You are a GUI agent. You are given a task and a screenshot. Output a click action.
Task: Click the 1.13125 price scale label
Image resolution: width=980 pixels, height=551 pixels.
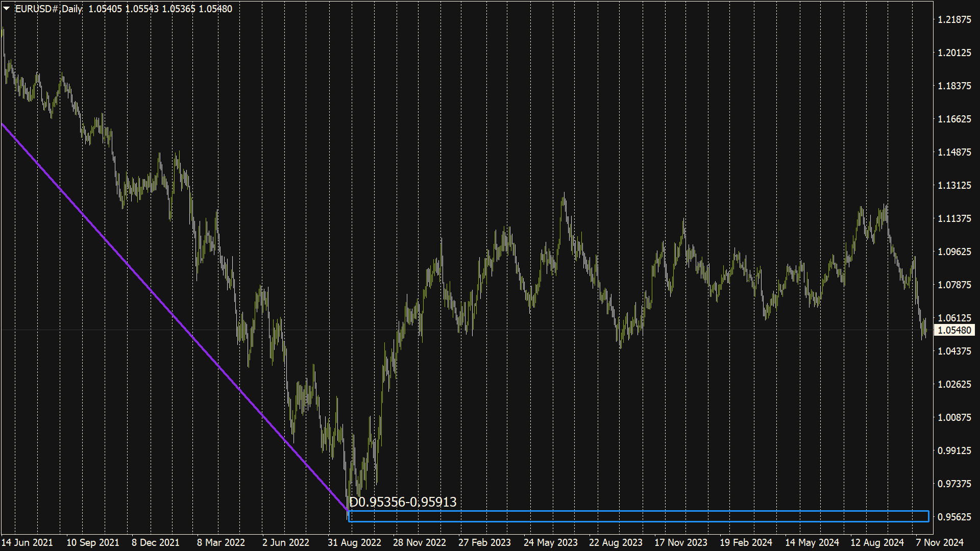954,185
